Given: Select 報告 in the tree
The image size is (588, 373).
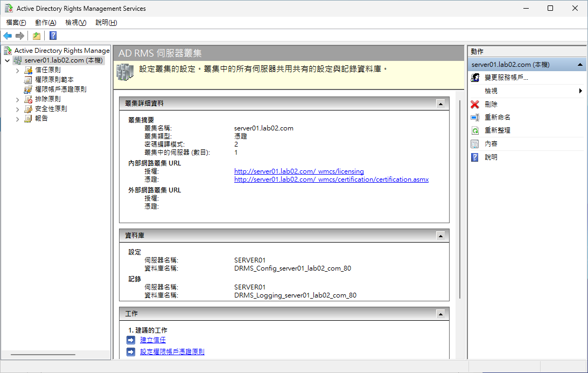Looking at the screenshot, I should [x=41, y=119].
